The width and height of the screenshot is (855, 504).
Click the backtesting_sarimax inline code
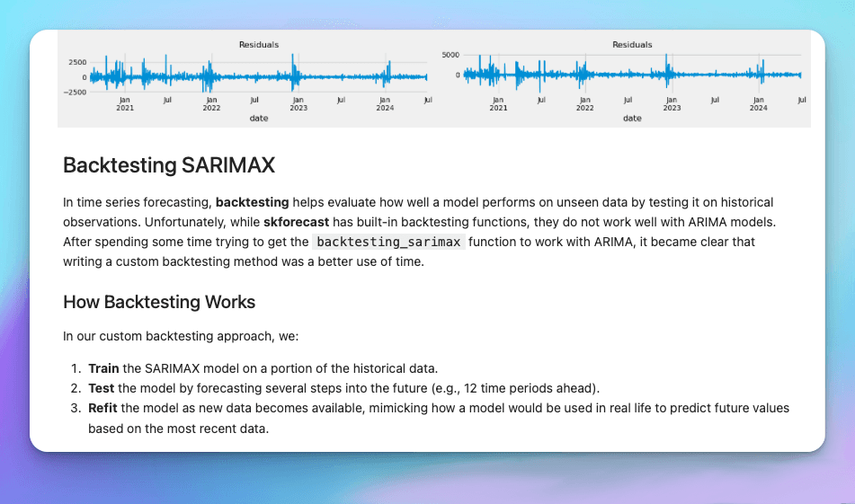pyautogui.click(x=388, y=242)
